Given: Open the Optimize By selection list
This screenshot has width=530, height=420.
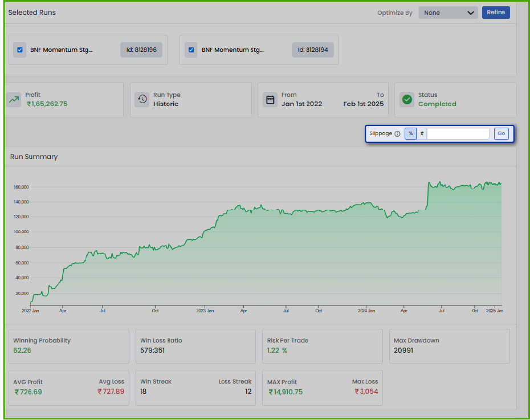Looking at the screenshot, I should 448,12.
